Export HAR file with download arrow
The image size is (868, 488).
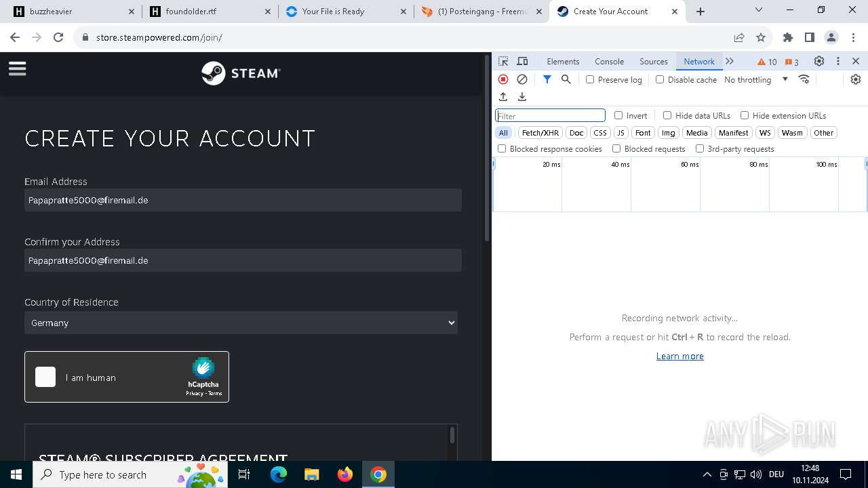(522, 97)
